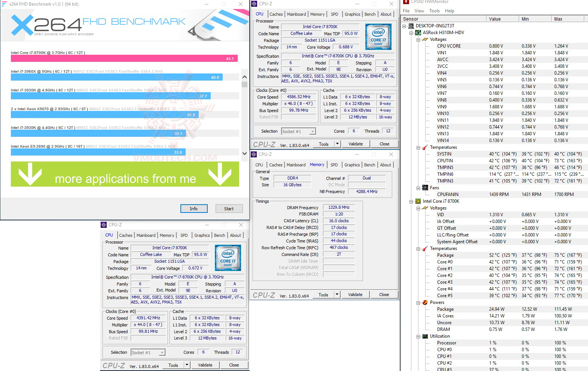Viewport: 588px width, 371px height.
Task: Click the DESKTOP-0NG2T3T computer icon
Action: point(411,26)
